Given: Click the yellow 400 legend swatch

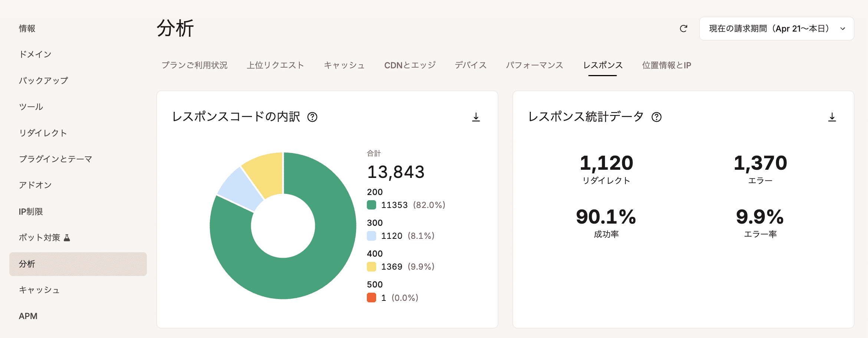Looking at the screenshot, I should pyautogui.click(x=371, y=267).
